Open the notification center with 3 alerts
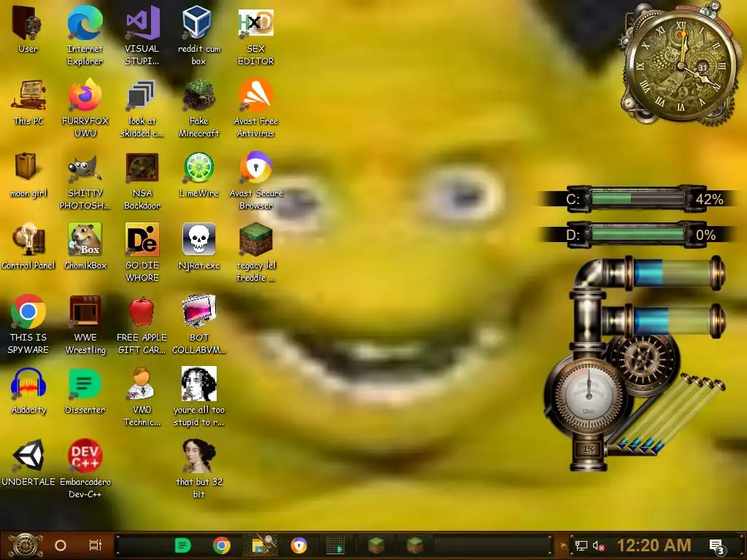The height and width of the screenshot is (560, 747). click(x=718, y=546)
